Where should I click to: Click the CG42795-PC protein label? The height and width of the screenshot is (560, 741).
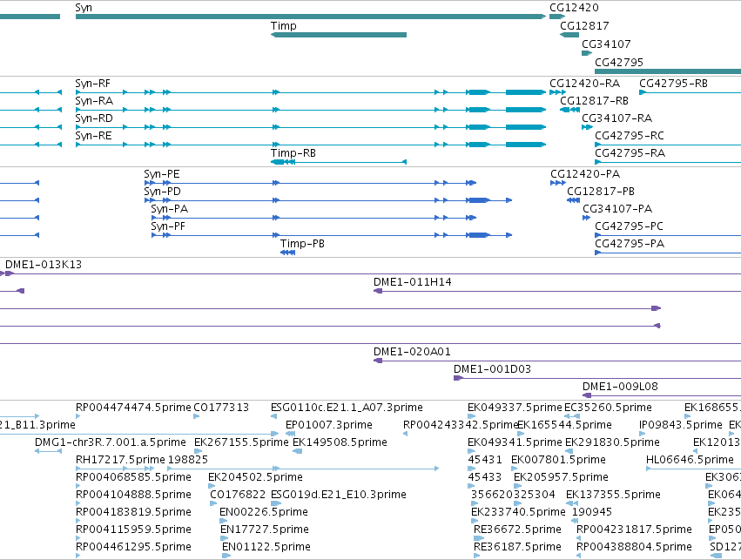629,226
